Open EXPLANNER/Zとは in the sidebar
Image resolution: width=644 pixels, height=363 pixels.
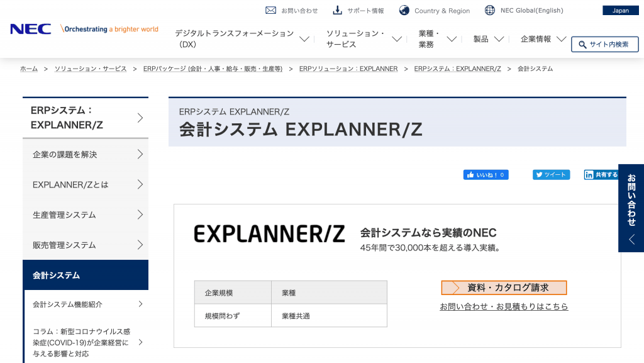click(86, 185)
